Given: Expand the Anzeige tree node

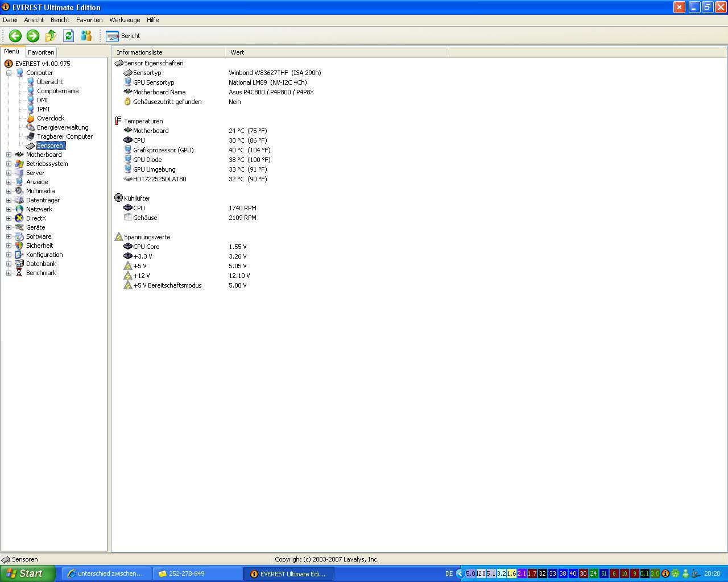Looking at the screenshot, I should point(9,182).
